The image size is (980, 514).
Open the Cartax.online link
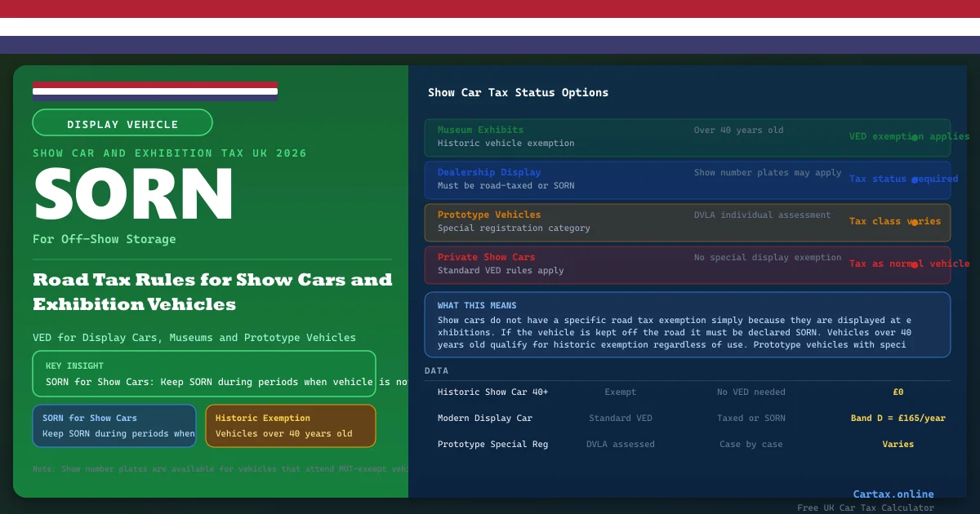pos(893,494)
